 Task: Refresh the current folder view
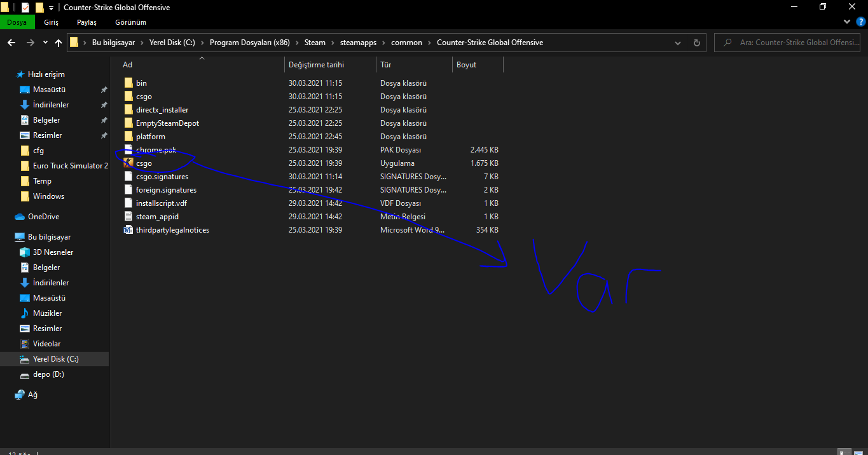(x=697, y=43)
